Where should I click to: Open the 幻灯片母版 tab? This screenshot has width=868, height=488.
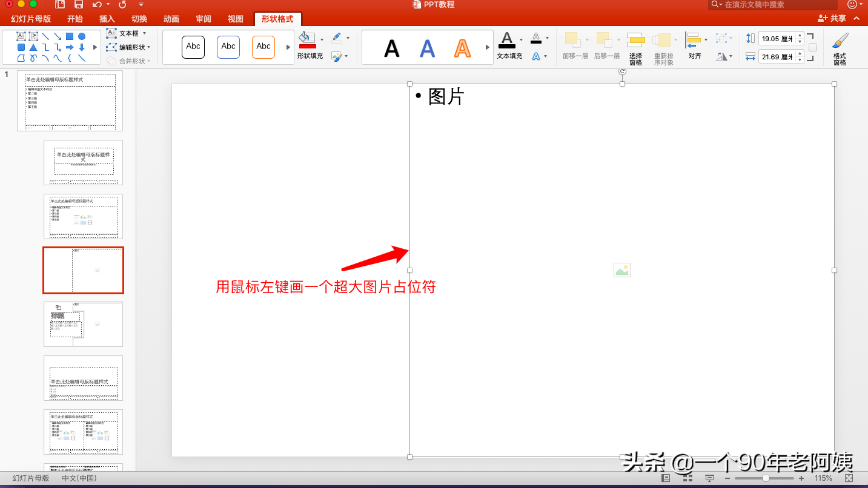tap(31, 19)
